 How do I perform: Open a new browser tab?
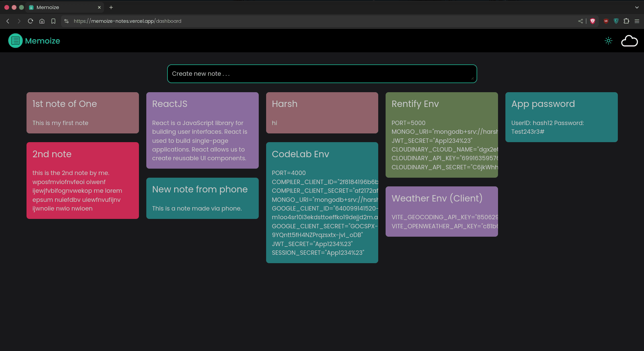(111, 7)
